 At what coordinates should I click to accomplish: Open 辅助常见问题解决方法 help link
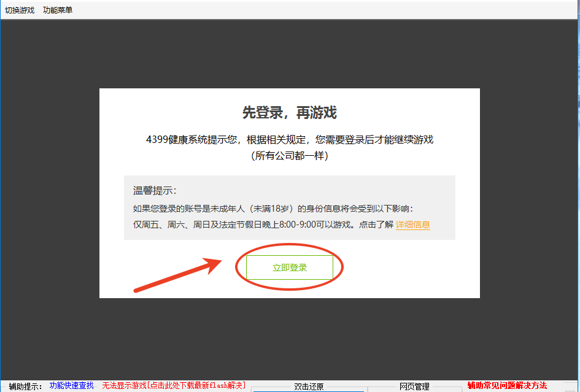point(506,385)
